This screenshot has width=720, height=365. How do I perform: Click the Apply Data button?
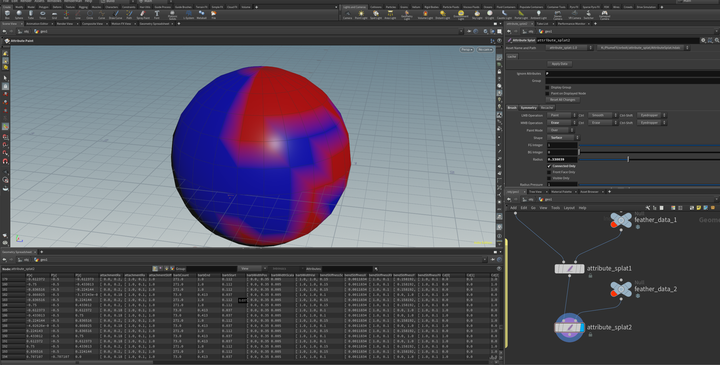coord(559,64)
